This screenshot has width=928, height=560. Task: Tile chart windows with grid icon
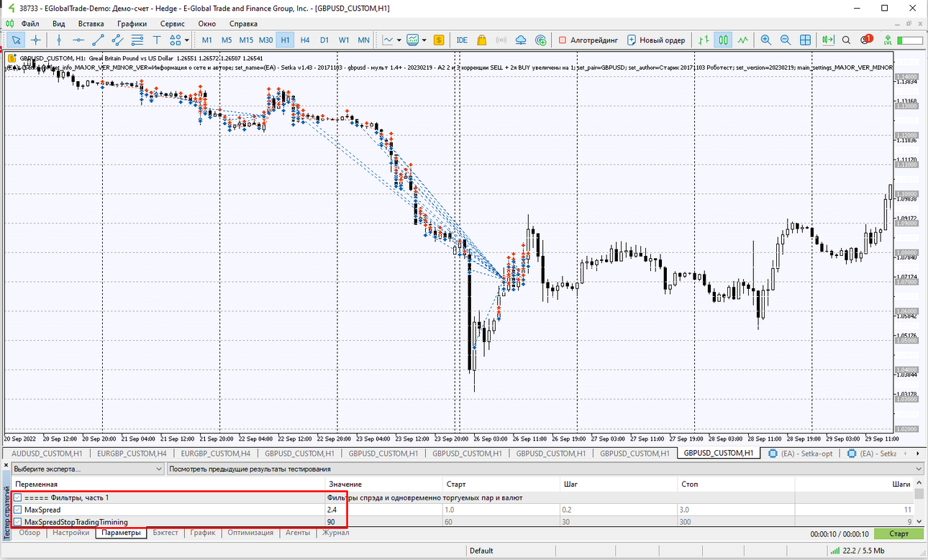[x=805, y=40]
